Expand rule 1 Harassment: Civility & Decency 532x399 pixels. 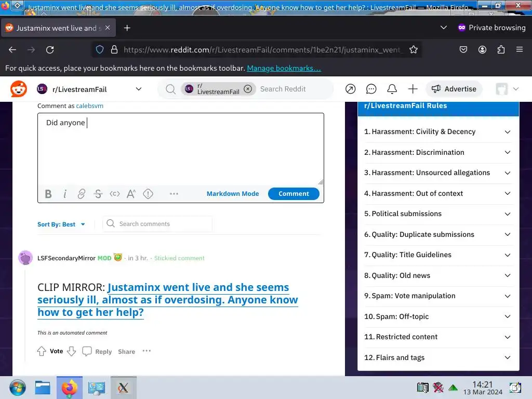tap(438, 131)
